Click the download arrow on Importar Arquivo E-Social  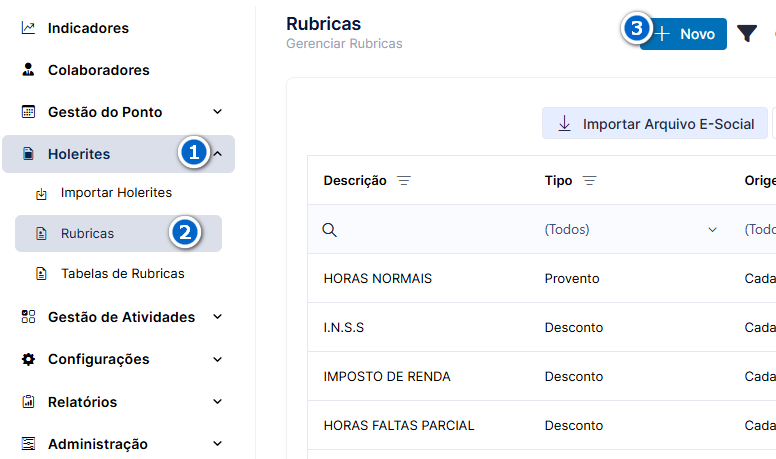pos(564,123)
